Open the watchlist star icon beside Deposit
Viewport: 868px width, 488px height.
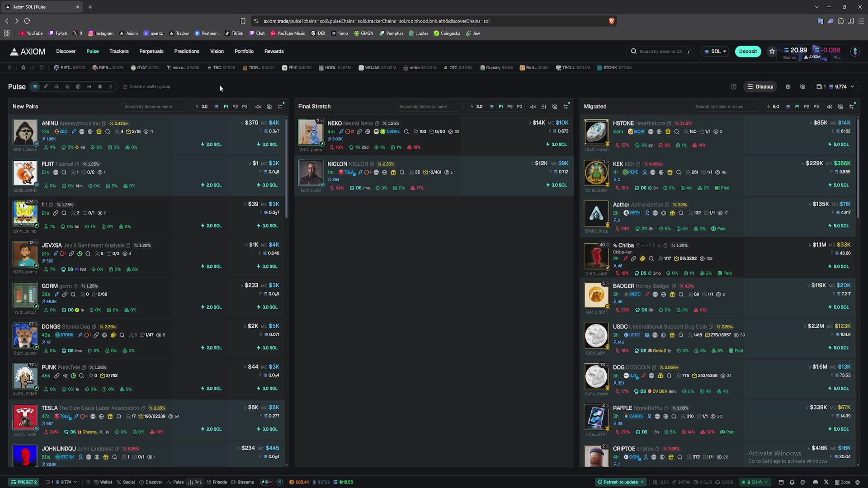[772, 52]
